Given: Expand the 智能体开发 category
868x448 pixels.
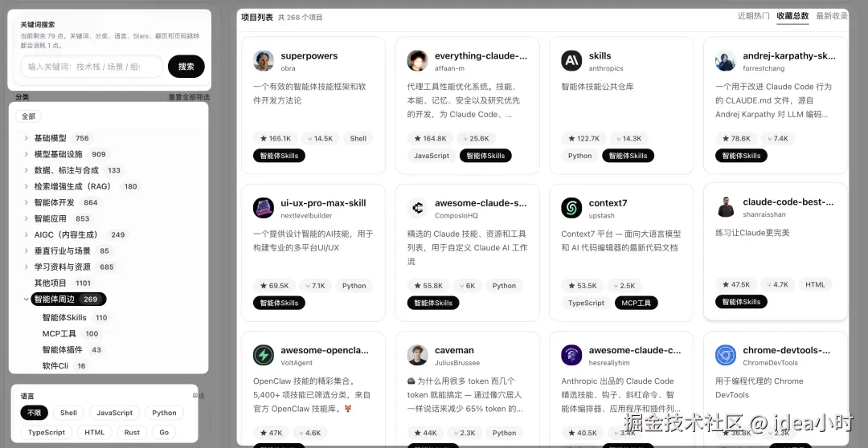Looking at the screenshot, I should coord(26,202).
